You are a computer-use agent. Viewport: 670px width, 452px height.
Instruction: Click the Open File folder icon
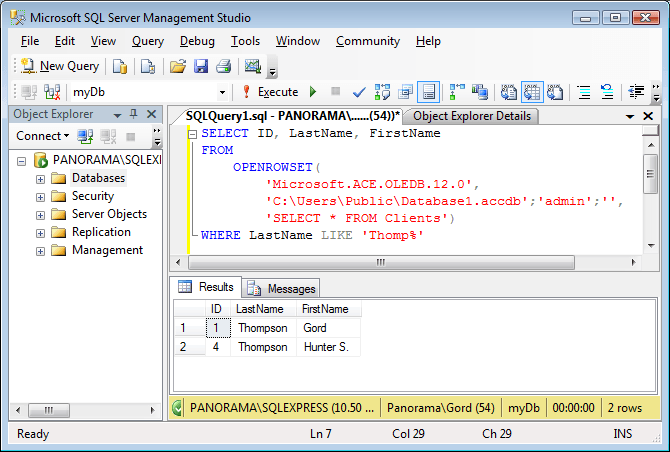tap(177, 66)
